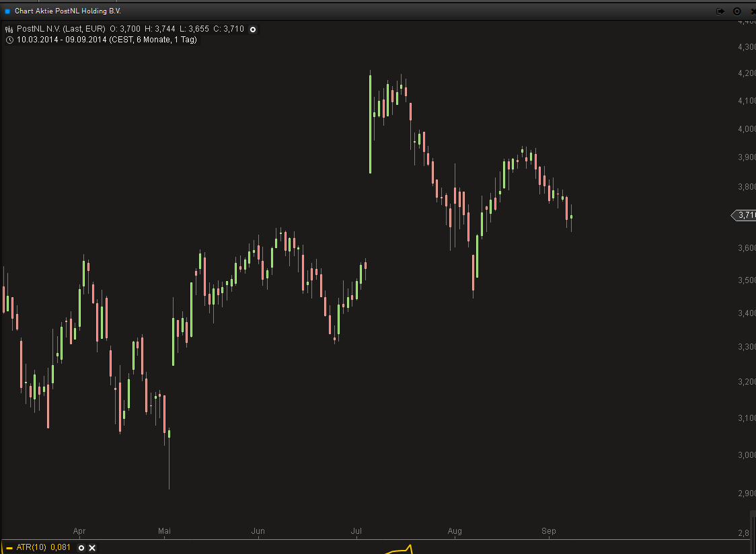Click the Sep label on time axis
The width and height of the screenshot is (756, 554).
pos(549,531)
